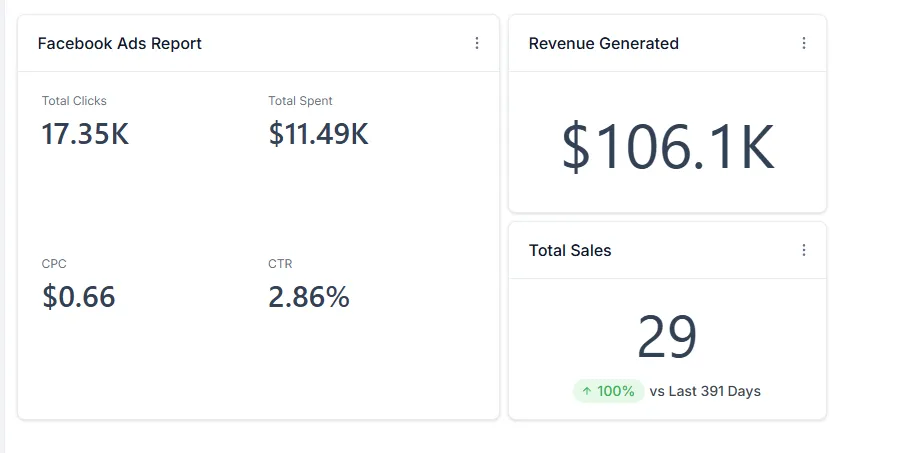Screen dimensions: 910x453
Task: Click the $0.66 CPC value
Action: [78, 297]
